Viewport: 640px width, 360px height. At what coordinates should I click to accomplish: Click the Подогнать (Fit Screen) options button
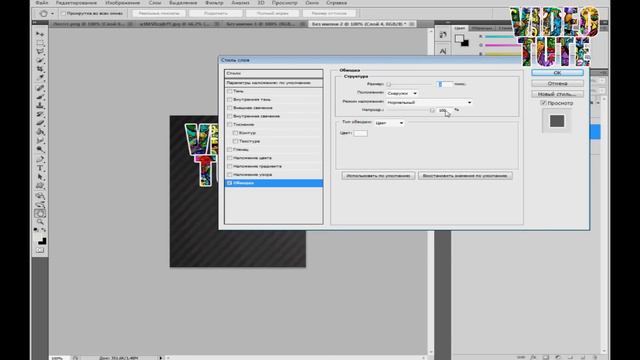point(216,13)
